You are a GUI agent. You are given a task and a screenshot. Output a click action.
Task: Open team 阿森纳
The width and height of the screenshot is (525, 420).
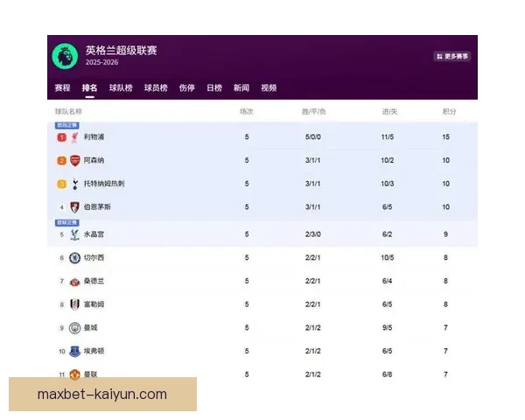94,160
